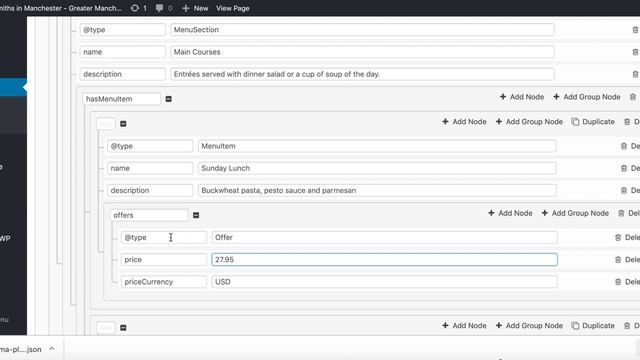The height and width of the screenshot is (360, 640).
Task: Add Group Node to hasMenuItem group
Action: click(587, 97)
